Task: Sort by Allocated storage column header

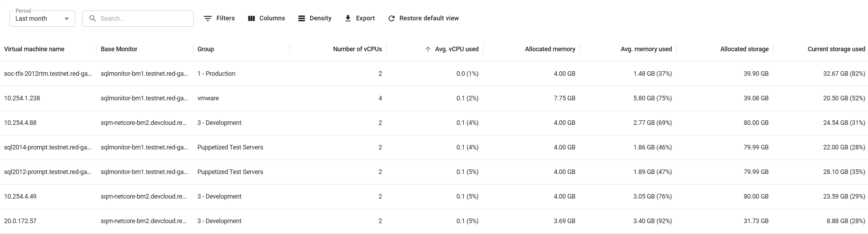Action: coord(744,49)
